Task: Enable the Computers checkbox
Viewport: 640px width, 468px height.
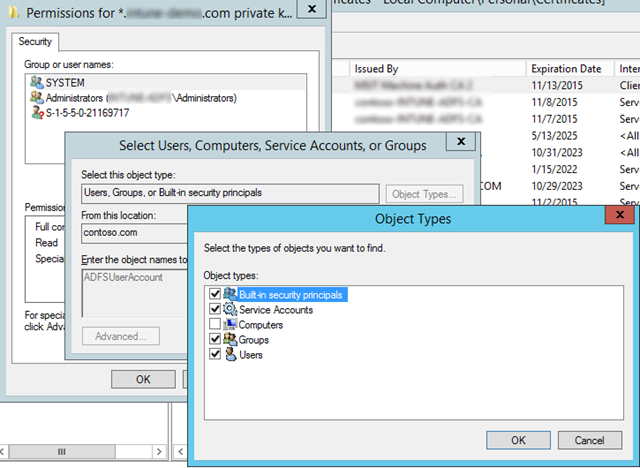Action: [213, 325]
